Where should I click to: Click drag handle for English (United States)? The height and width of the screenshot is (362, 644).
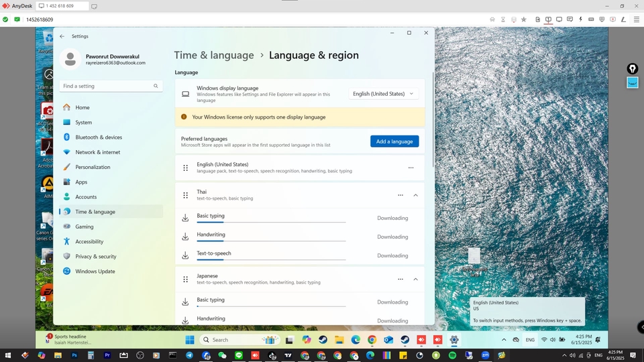pyautogui.click(x=186, y=168)
